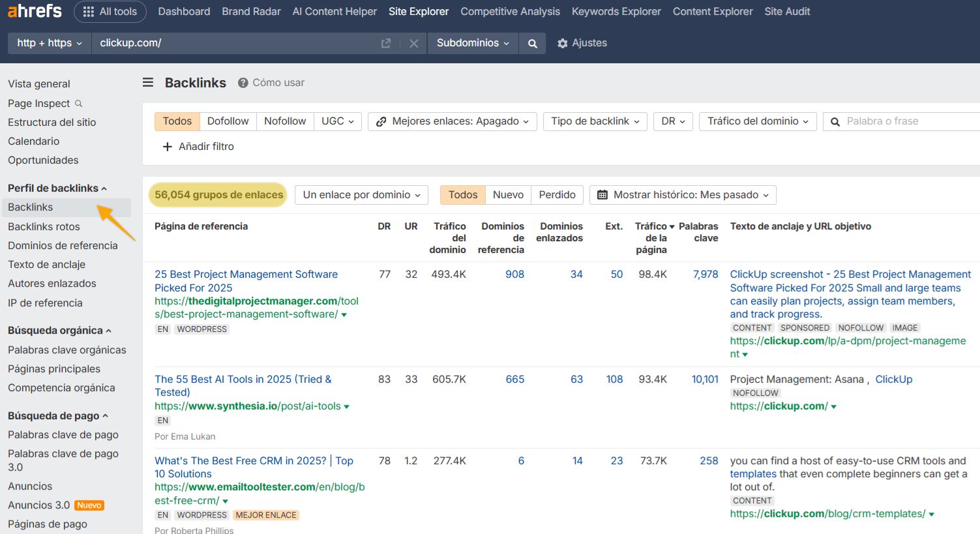Viewport: 980px width, 534px height.
Task: Go to Keywords Explorer in the top menu
Action: click(x=616, y=11)
